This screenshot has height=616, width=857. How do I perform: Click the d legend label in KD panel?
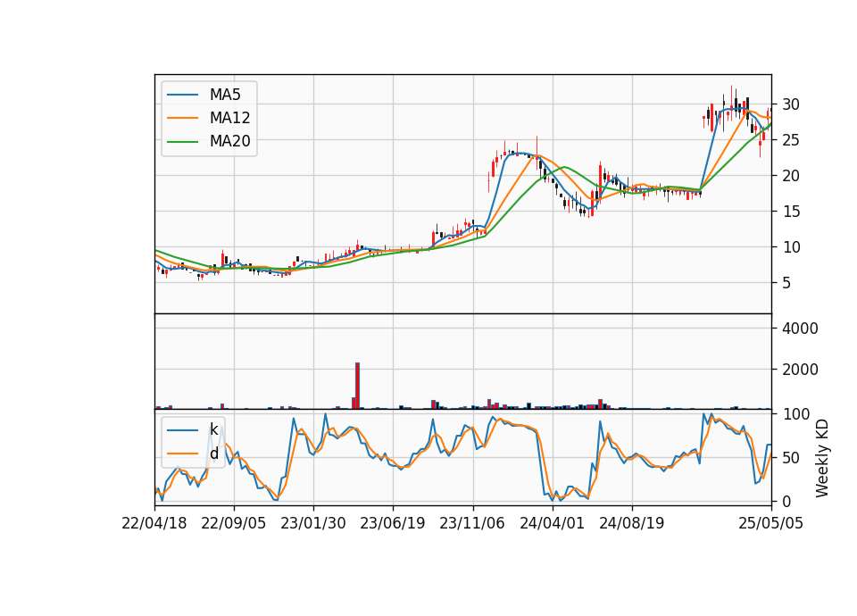[213, 454]
